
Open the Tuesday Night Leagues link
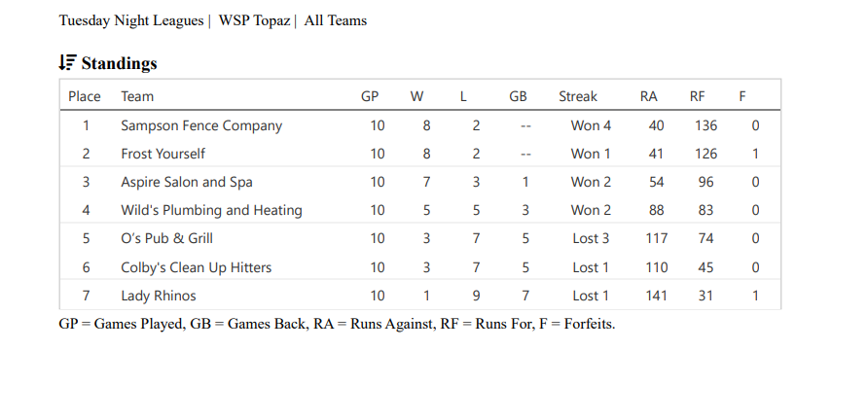[x=131, y=20]
